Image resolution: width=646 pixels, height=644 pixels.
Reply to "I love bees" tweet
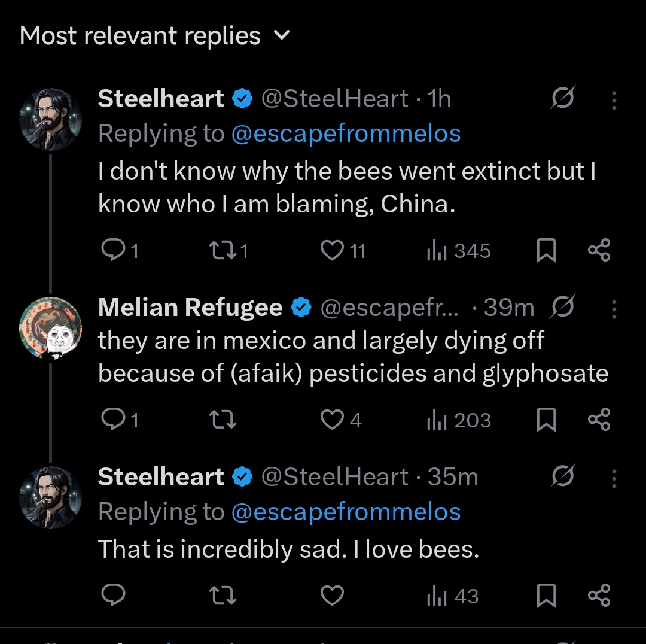click(x=112, y=596)
